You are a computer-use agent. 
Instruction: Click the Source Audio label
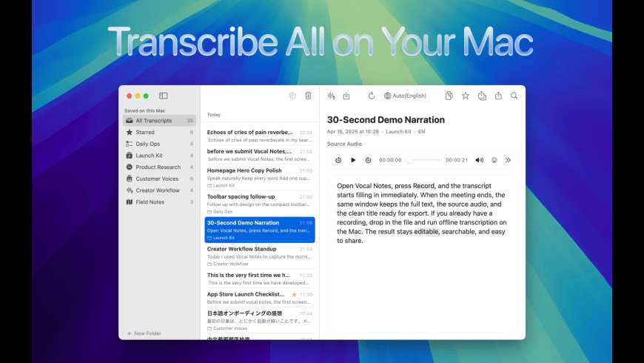344,144
